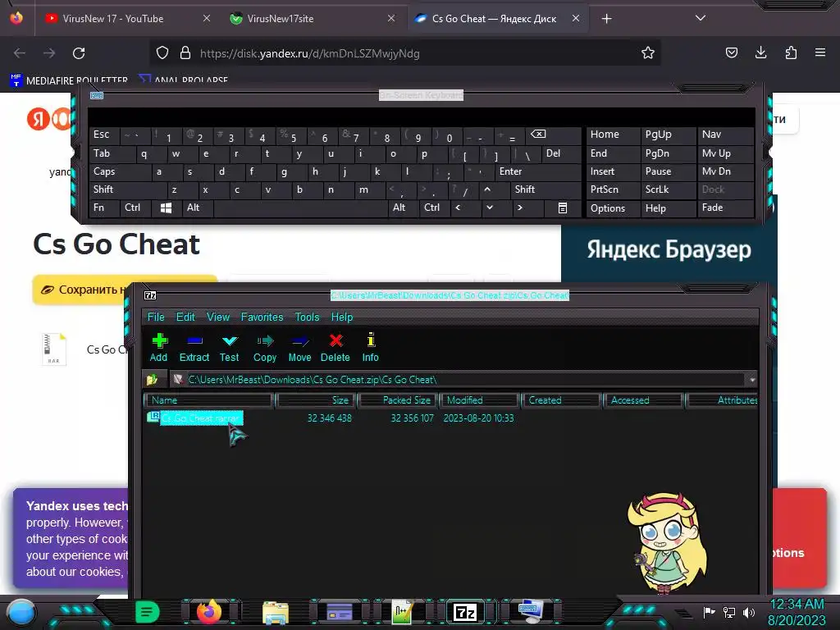Click the Enter key on keyboard

pyautogui.click(x=538, y=171)
